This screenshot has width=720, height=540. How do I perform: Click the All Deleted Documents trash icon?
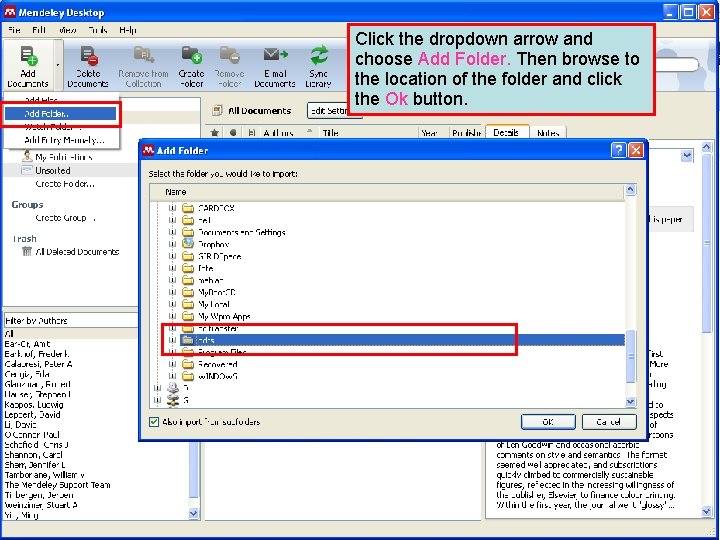(27, 251)
